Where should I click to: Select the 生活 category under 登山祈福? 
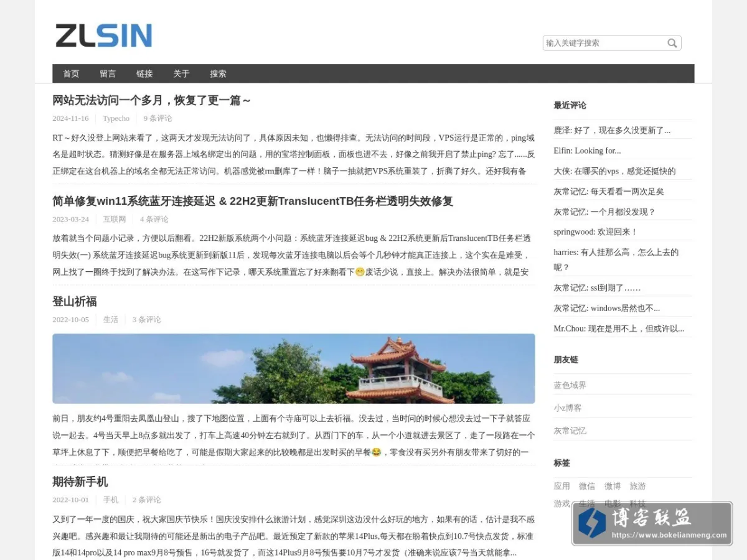(x=111, y=319)
